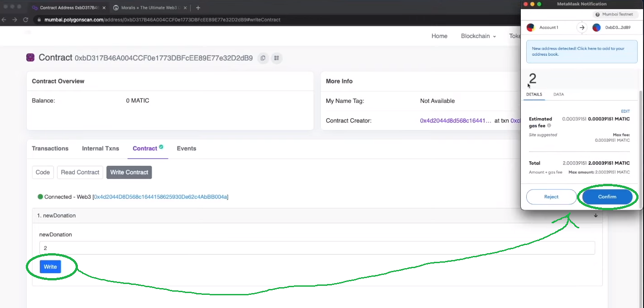Click the recipient 0xbD3...2dB9 avatar
Image resolution: width=644 pixels, height=308 pixels.
click(596, 28)
